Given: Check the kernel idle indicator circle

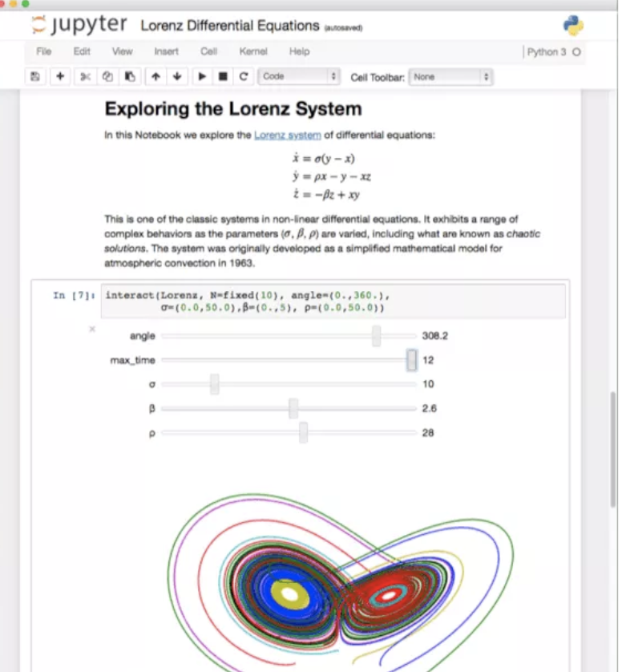Looking at the screenshot, I should [576, 52].
